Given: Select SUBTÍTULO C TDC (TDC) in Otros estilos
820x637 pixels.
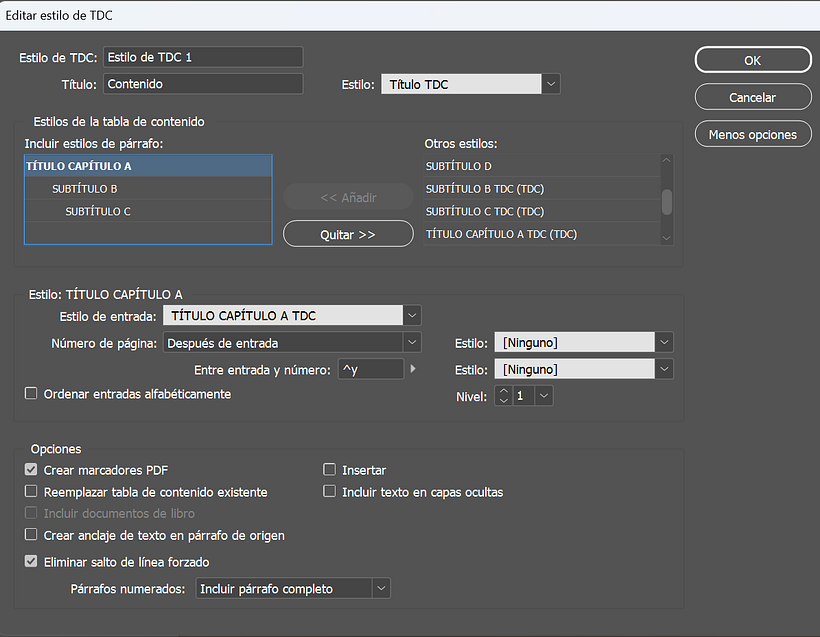Looking at the screenshot, I should point(542,211).
